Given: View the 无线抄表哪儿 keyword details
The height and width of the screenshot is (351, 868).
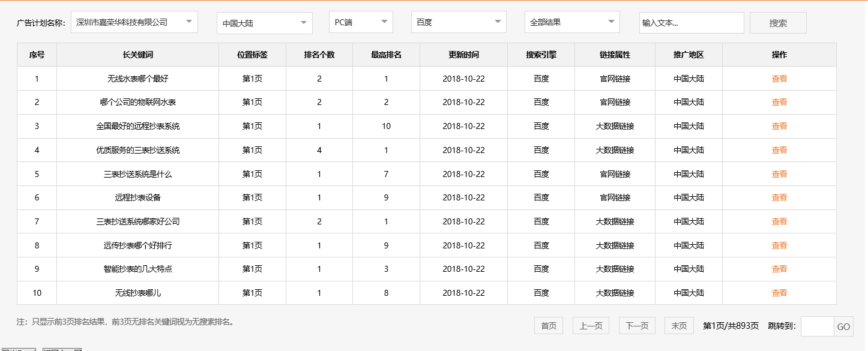Looking at the screenshot, I should (x=779, y=293).
